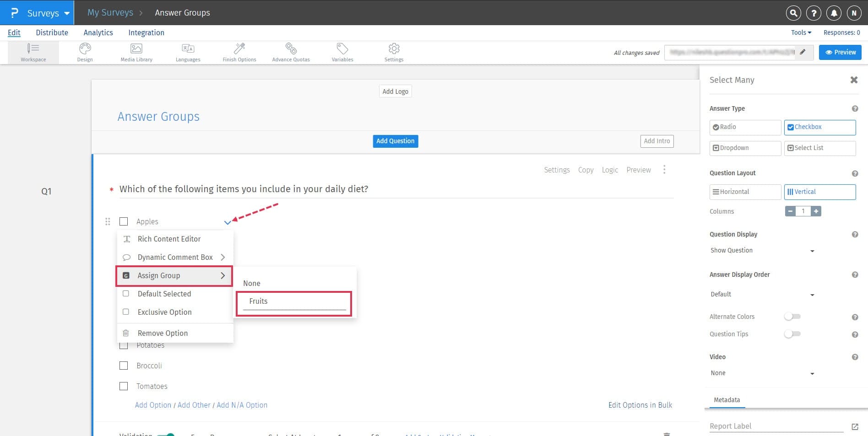
Task: Click the help icon beside Question Display
Action: [855, 235]
